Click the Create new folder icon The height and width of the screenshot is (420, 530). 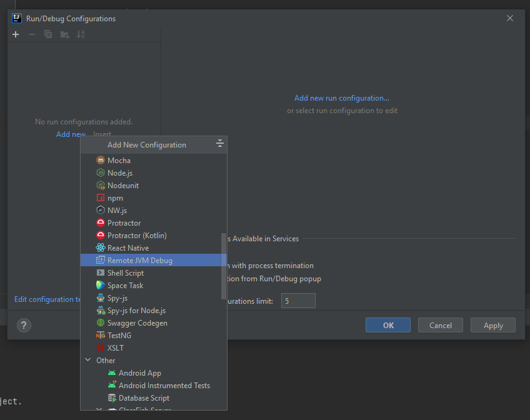pyautogui.click(x=64, y=34)
